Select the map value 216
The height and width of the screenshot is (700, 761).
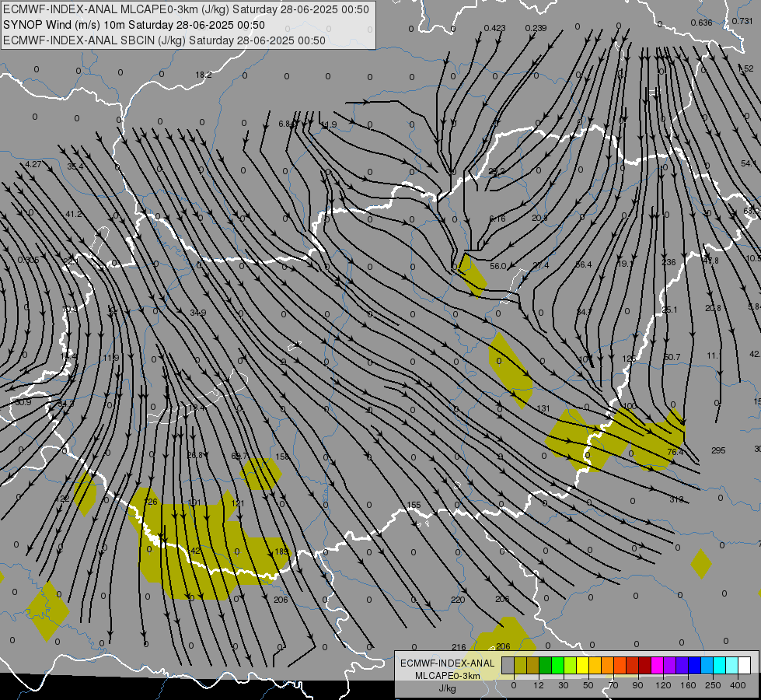coord(459,647)
